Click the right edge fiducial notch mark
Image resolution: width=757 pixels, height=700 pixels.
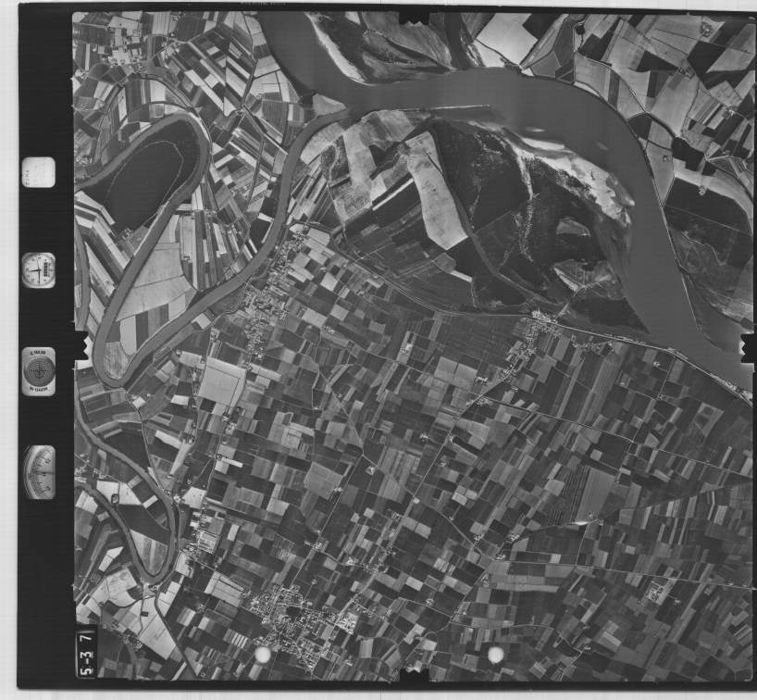(x=747, y=347)
